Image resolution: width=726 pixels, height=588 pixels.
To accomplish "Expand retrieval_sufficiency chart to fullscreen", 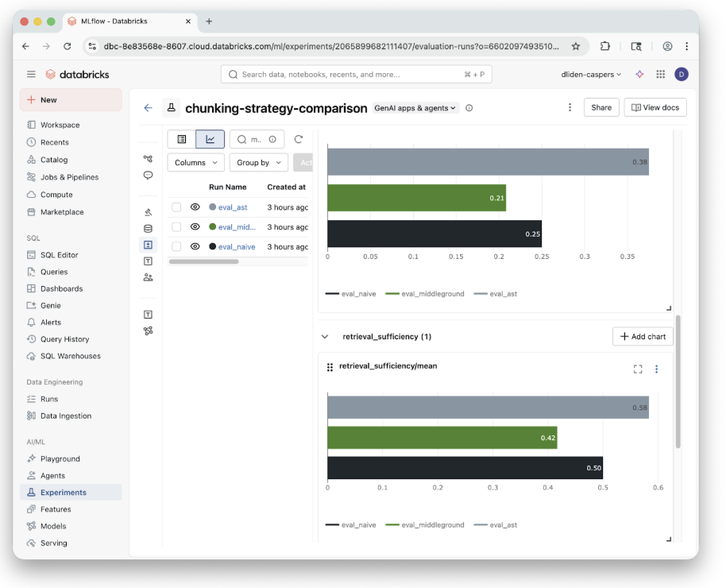I will tap(638, 369).
